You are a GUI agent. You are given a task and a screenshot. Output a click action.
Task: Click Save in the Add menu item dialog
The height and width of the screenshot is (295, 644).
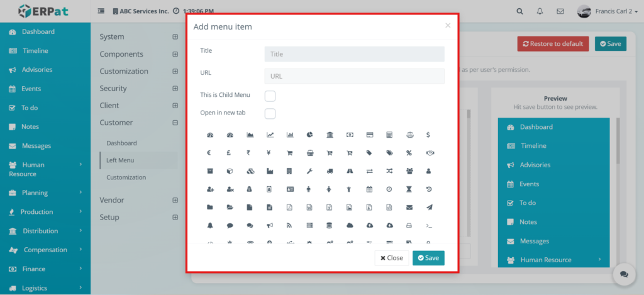coord(428,258)
